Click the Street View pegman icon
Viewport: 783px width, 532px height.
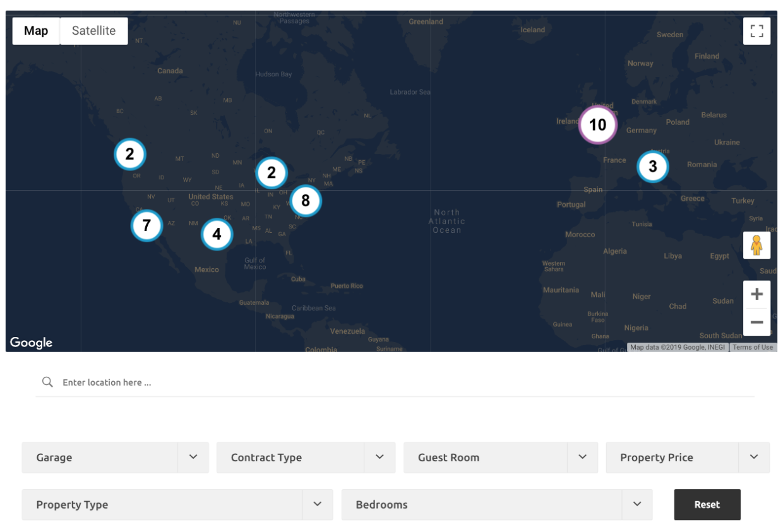(x=756, y=245)
